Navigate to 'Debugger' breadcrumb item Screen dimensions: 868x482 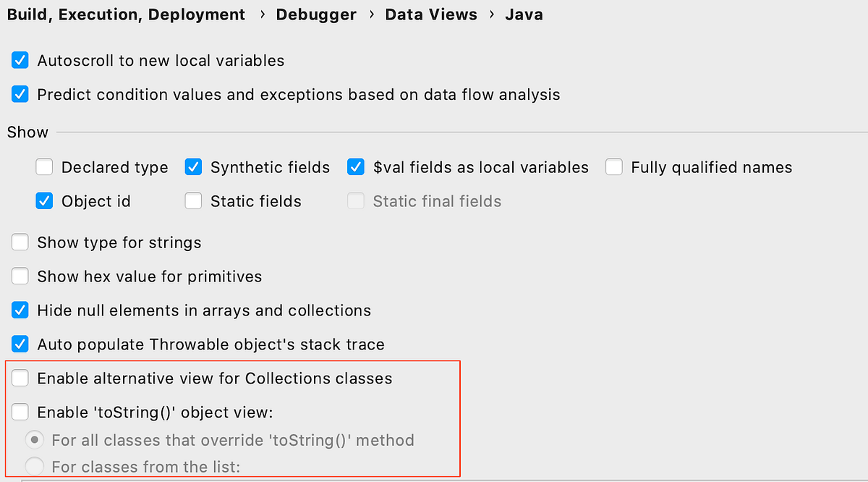coord(316,14)
